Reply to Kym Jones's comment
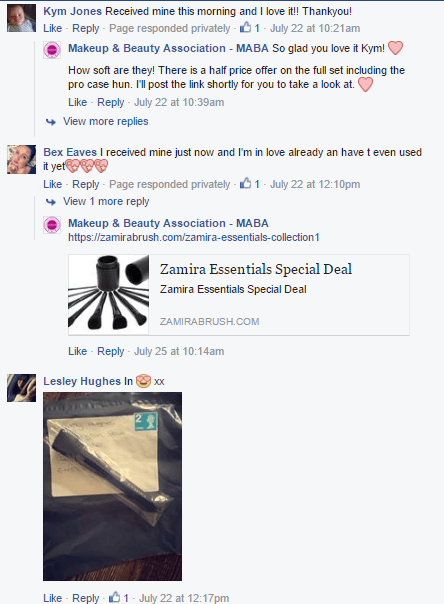This screenshot has width=444, height=604. pyautogui.click(x=85, y=28)
